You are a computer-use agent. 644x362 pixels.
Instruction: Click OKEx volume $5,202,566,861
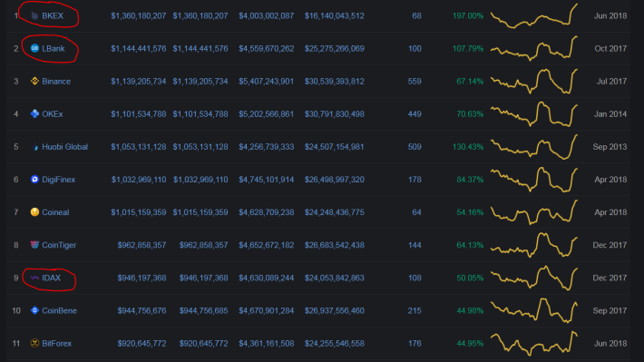pos(266,113)
